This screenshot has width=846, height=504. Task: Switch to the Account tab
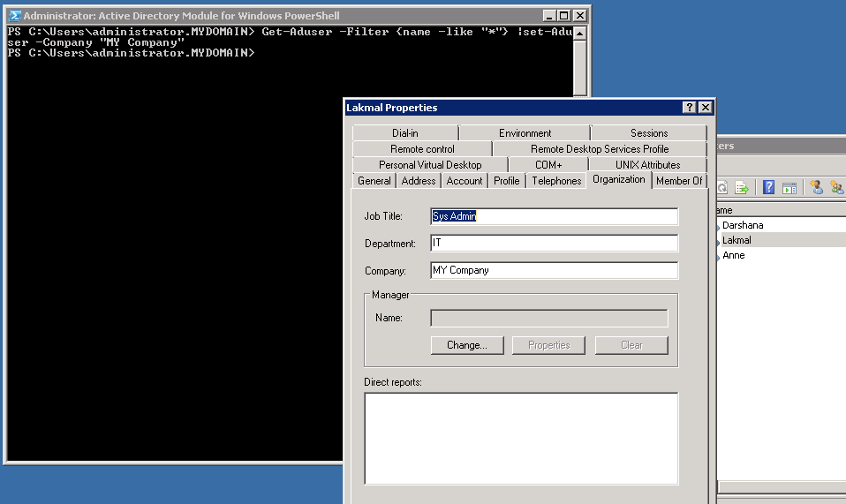(464, 181)
